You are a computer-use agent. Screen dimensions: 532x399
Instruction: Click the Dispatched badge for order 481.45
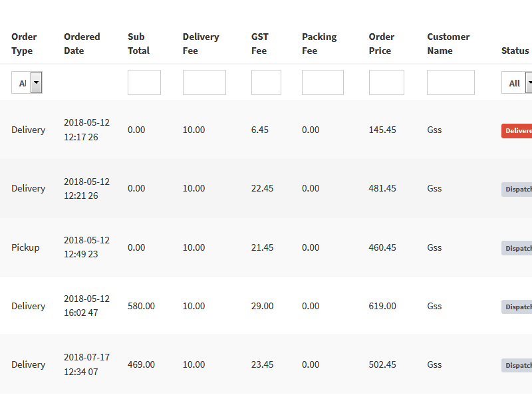click(x=518, y=190)
